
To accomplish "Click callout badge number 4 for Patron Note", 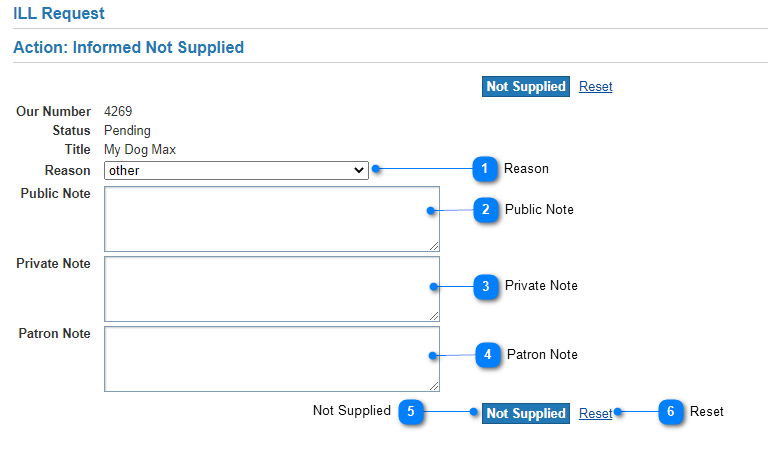I will 488,355.
